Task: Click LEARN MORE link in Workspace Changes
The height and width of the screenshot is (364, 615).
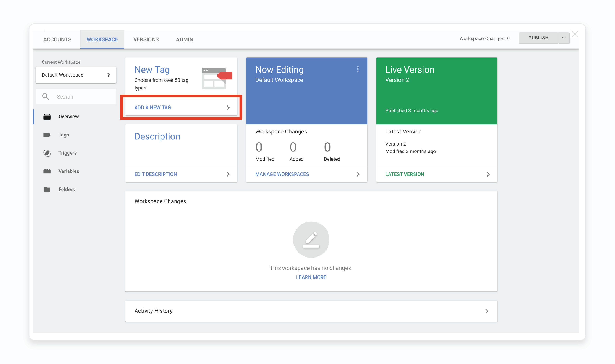Action: pyautogui.click(x=311, y=277)
